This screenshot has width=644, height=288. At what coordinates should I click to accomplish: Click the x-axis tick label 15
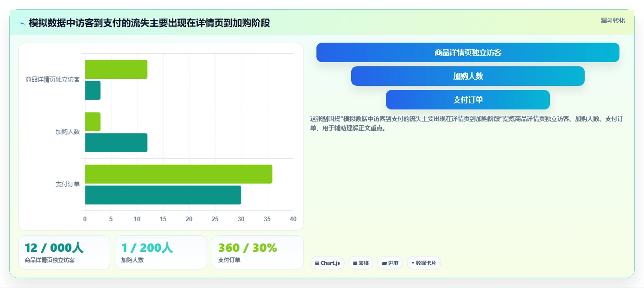(x=163, y=219)
